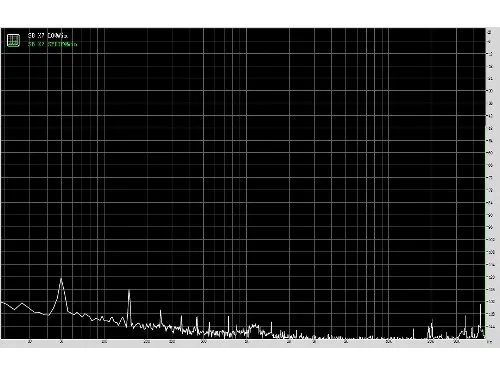The width and height of the screenshot is (500, 375).
Task: Click the noise hump in the middle of the trace
Action: [x=254, y=326]
